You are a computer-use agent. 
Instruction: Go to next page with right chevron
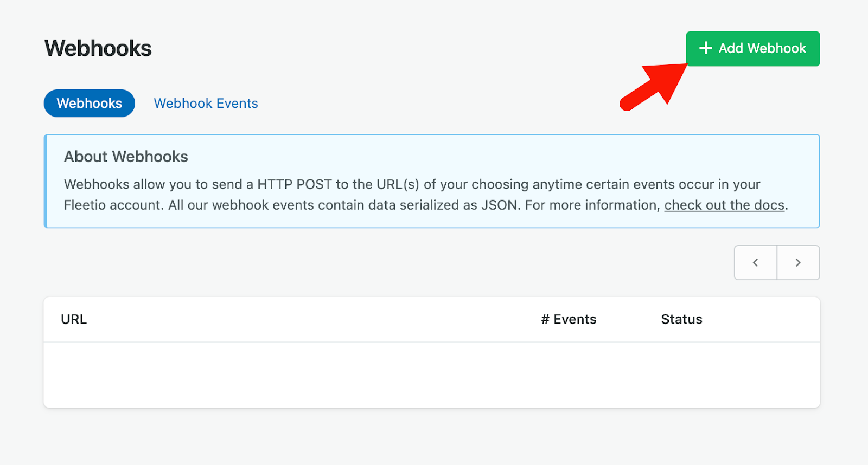click(x=798, y=263)
